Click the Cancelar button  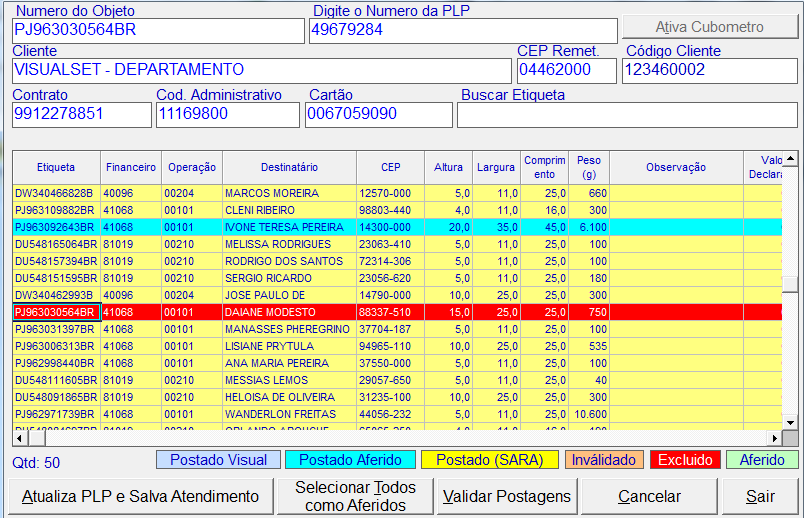(x=649, y=496)
